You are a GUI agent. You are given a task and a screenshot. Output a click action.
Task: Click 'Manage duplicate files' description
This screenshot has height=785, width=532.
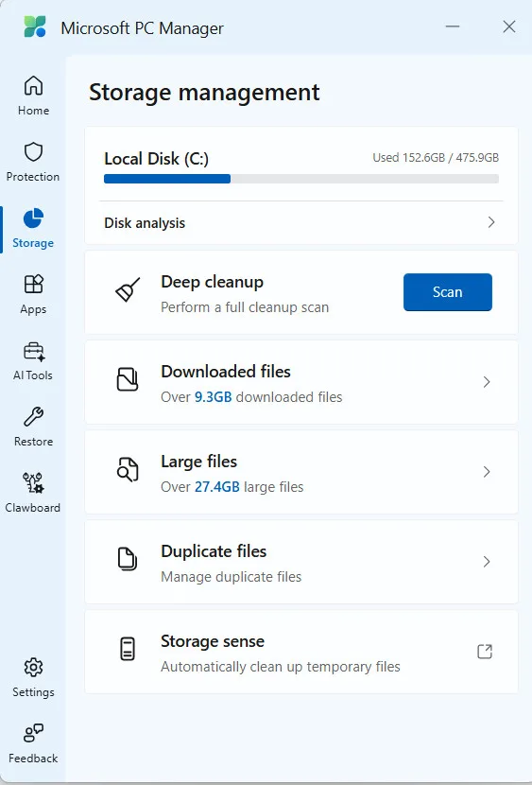coord(231,577)
